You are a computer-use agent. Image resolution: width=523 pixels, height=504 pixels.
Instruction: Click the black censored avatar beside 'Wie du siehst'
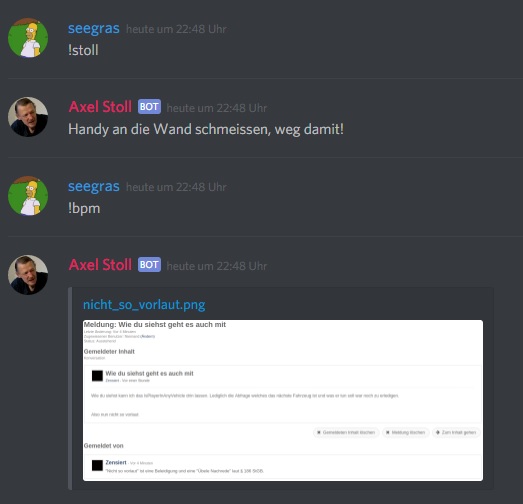click(97, 376)
